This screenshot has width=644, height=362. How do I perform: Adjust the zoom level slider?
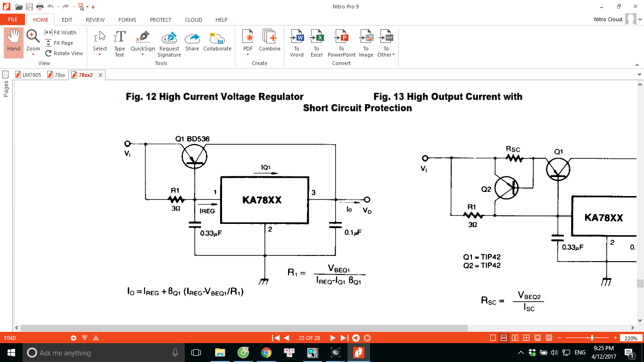pos(592,338)
